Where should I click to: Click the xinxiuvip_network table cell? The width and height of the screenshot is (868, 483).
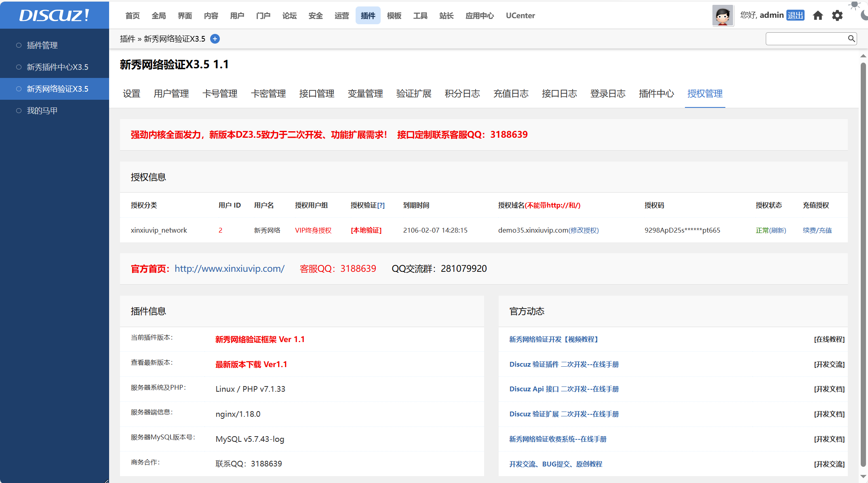point(159,230)
